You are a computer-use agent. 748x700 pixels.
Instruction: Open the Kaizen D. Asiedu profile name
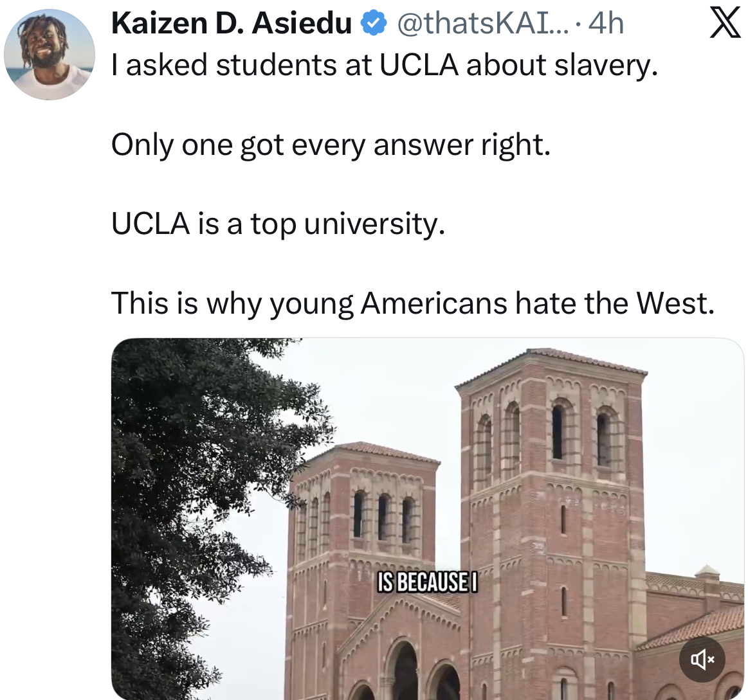[231, 24]
